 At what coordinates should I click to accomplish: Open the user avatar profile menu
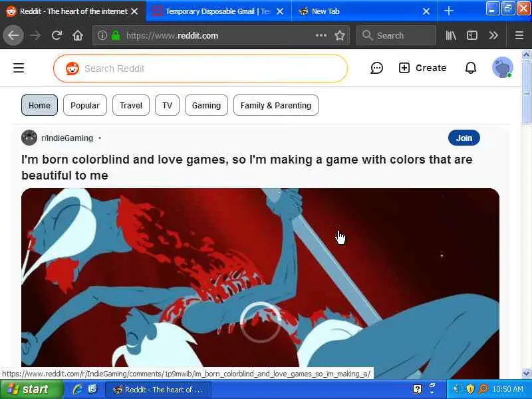(x=503, y=68)
